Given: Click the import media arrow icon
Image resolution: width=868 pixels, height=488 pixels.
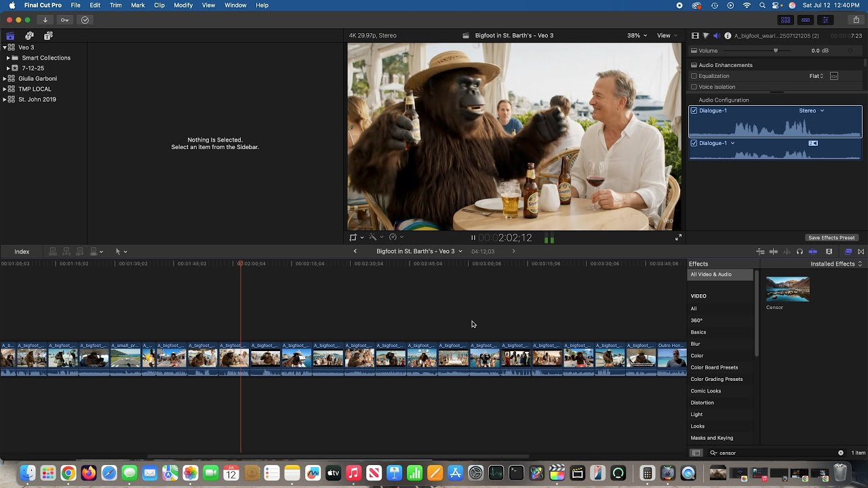Looking at the screenshot, I should (x=45, y=20).
